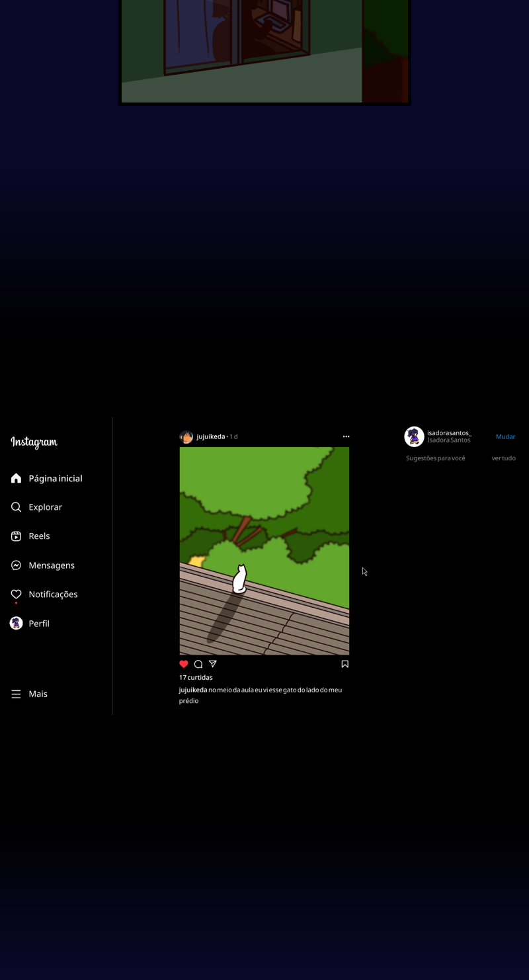Expand the Mais menu

click(17, 694)
